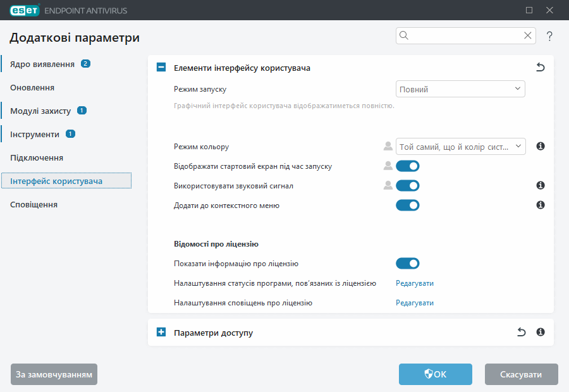Focus the settings search input field
The image size is (569, 392).
465,35
